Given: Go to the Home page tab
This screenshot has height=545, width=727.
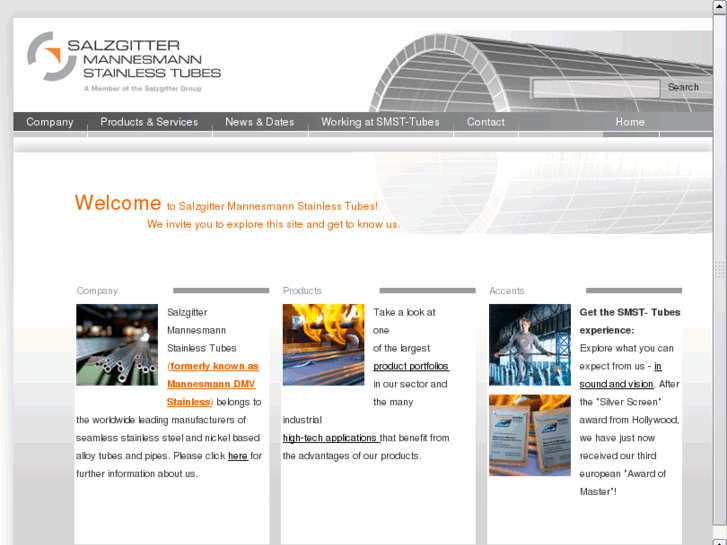Looking at the screenshot, I should coord(630,122).
